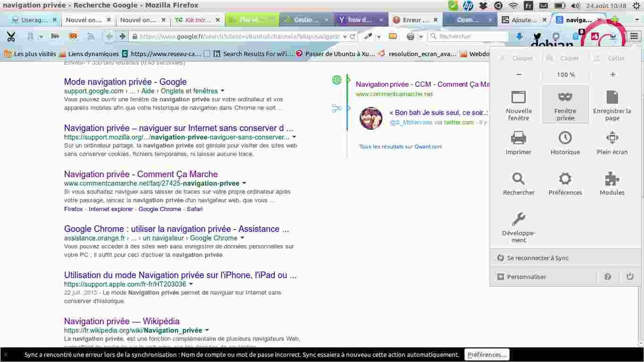Click the blue scissors icon in Qwant sidebar

tap(337, 108)
